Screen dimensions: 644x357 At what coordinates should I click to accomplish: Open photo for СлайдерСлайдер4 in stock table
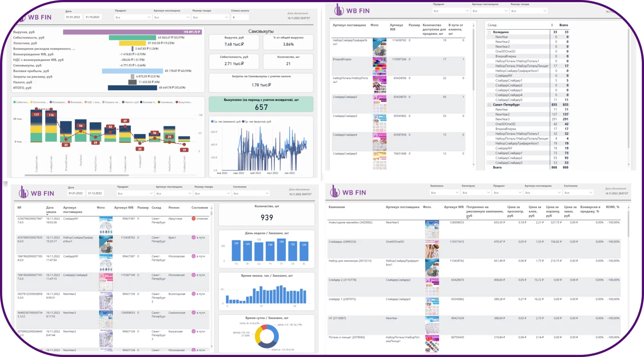(379, 141)
